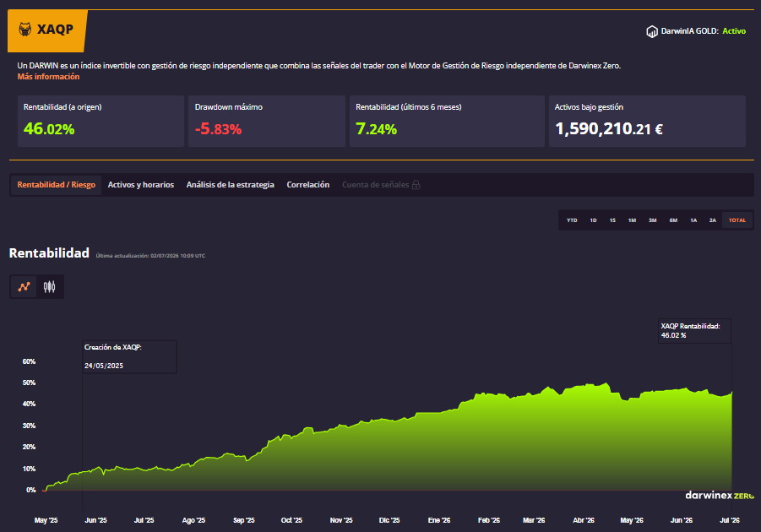Click the Activo status link

click(x=734, y=31)
